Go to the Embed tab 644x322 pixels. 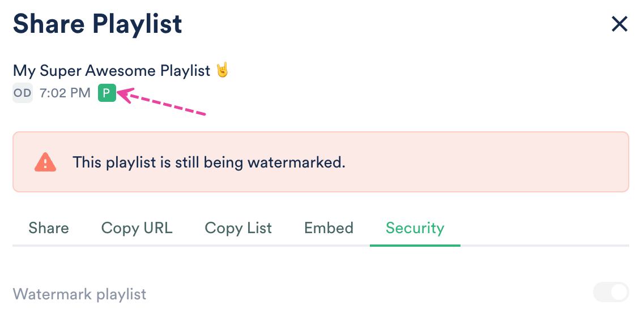329,228
